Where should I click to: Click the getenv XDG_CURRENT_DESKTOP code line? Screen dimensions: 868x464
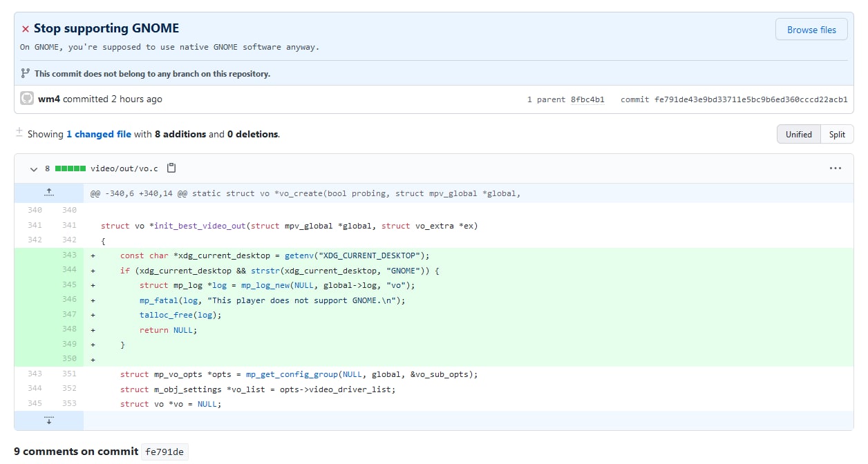[x=275, y=255]
